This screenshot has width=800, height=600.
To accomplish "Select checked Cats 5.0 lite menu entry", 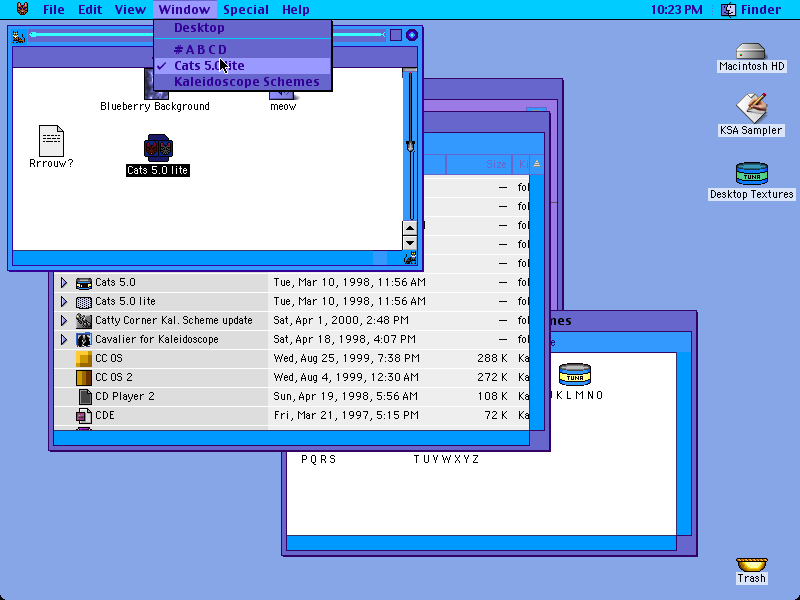I will (x=243, y=66).
